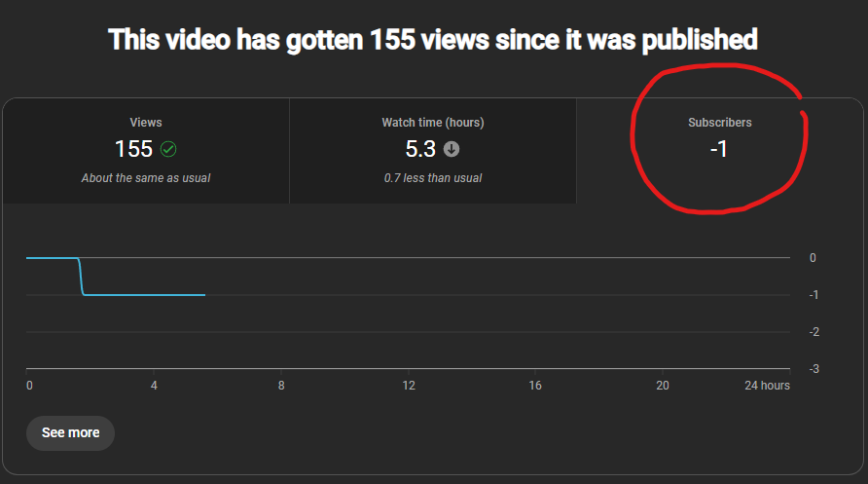This screenshot has height=484, width=868.
Task: Click the '20' hour axis label
Action: pyautogui.click(x=663, y=386)
